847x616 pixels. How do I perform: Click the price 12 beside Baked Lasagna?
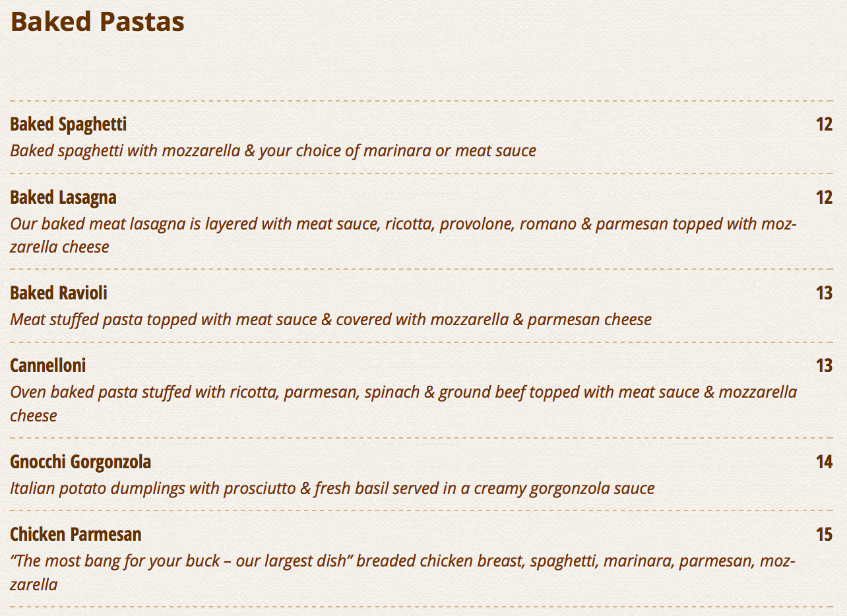(x=824, y=197)
